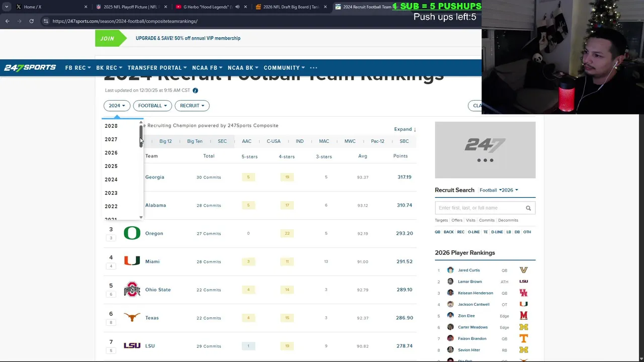
Task: Close the Home / X browser tab
Action: [86, 7]
